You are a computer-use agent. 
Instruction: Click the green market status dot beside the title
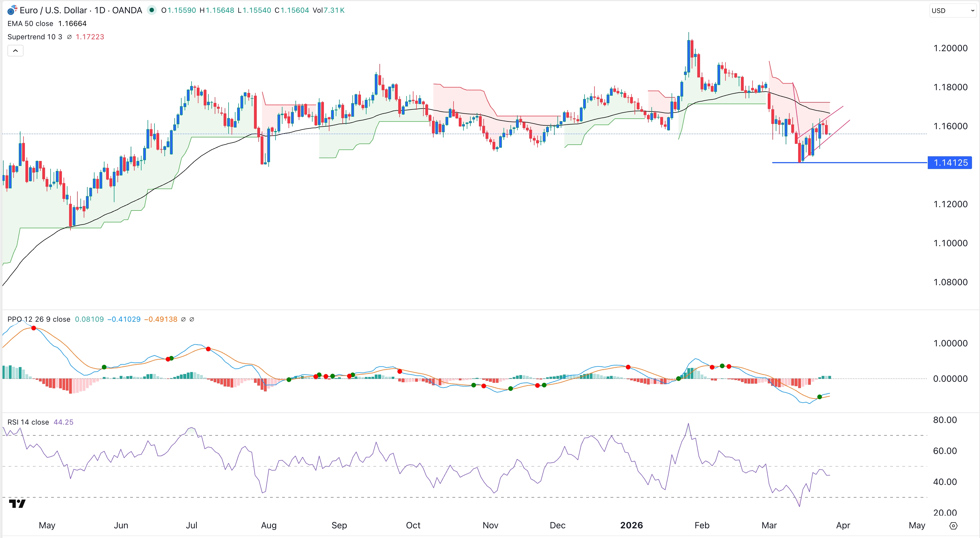tap(152, 10)
